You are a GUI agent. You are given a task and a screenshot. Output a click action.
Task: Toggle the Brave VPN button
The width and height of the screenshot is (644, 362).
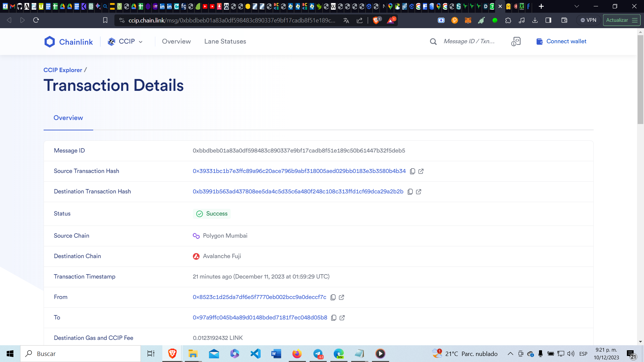[588, 20]
